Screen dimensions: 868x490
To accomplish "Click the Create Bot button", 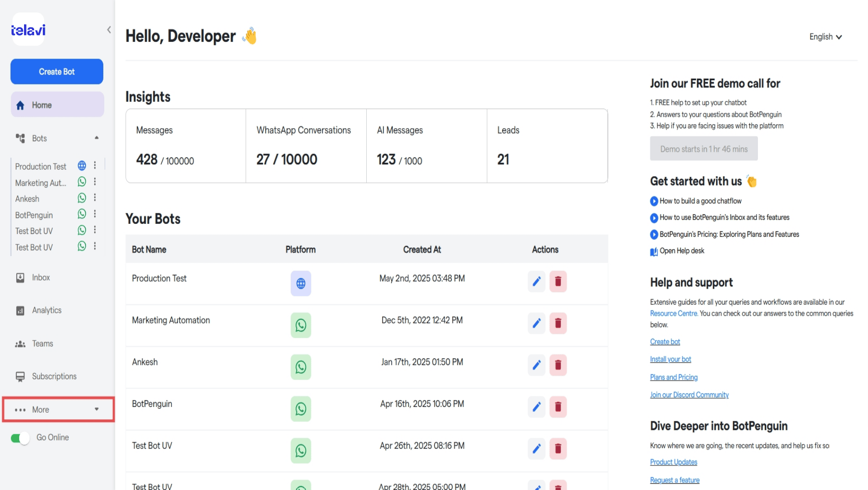I will (x=57, y=72).
